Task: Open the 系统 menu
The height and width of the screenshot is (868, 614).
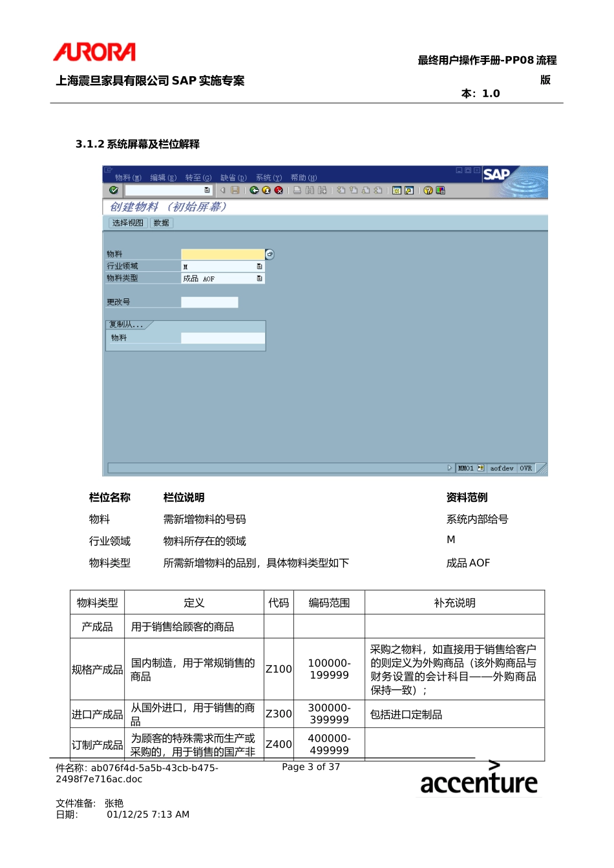Action: pyautogui.click(x=268, y=178)
